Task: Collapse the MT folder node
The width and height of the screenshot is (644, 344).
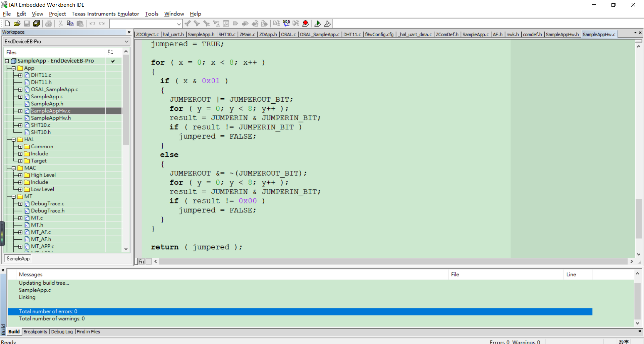Action: point(13,197)
